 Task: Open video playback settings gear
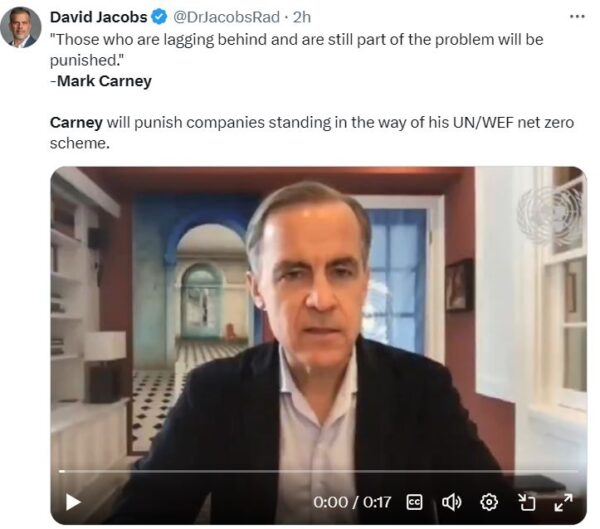489,502
